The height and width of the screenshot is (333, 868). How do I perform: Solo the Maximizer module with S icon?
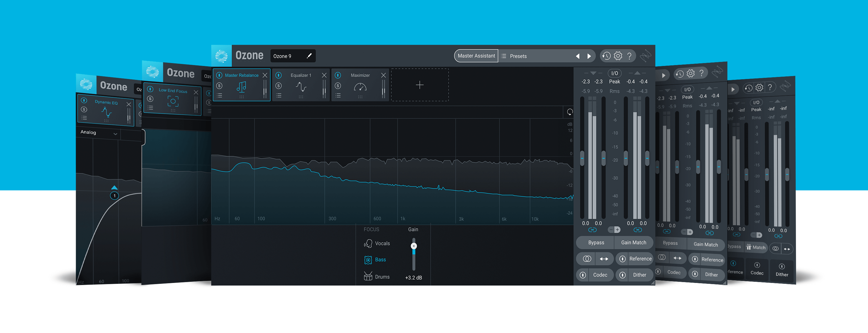338,86
